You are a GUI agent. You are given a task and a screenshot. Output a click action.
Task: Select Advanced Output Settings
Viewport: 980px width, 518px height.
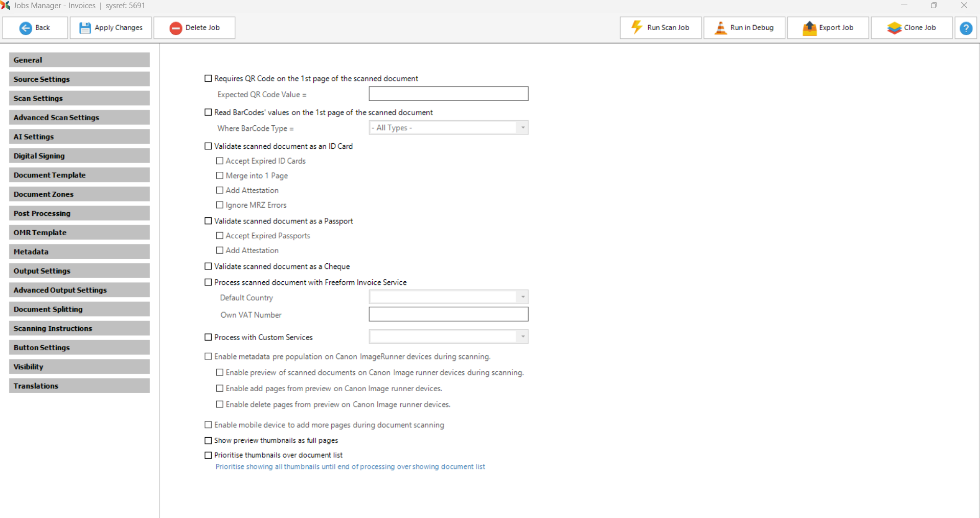(x=79, y=290)
